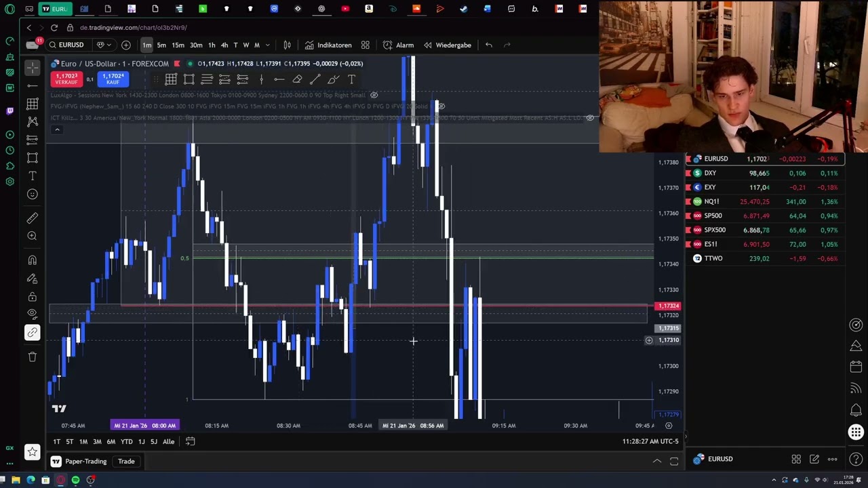Select the TTWO row in watchlist
The image size is (868, 488).
pos(765,258)
